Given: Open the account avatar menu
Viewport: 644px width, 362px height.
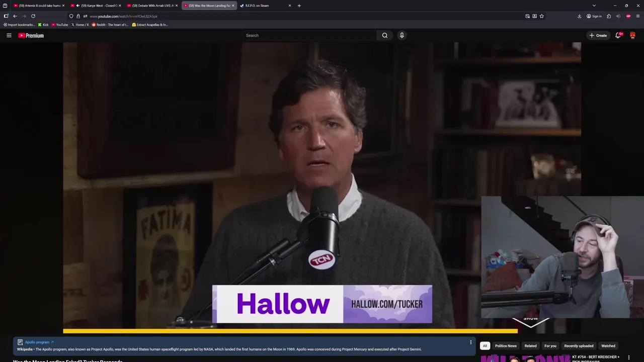Looking at the screenshot, I should pos(632,35).
